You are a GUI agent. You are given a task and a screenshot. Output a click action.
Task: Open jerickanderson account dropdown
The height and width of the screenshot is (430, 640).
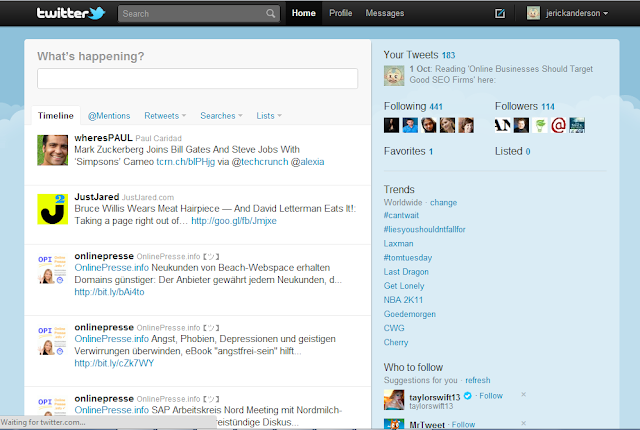pyautogui.click(x=577, y=13)
